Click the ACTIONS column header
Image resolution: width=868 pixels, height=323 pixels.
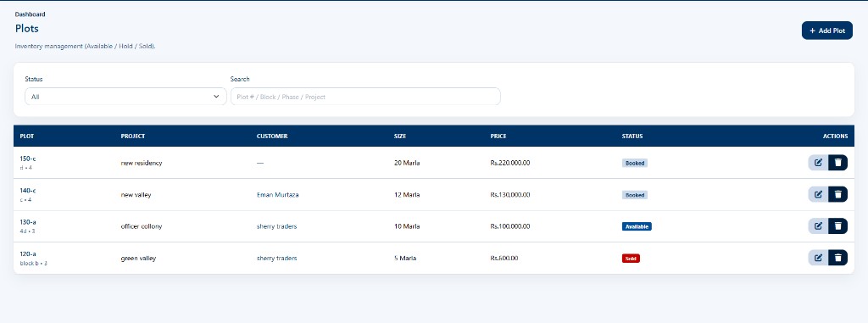click(835, 136)
